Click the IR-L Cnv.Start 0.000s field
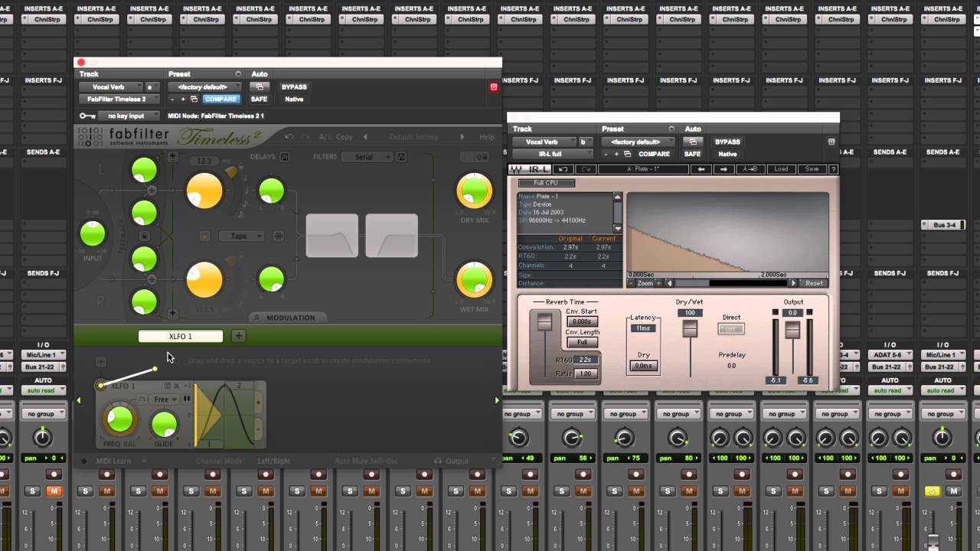The width and height of the screenshot is (980, 551). 583,321
